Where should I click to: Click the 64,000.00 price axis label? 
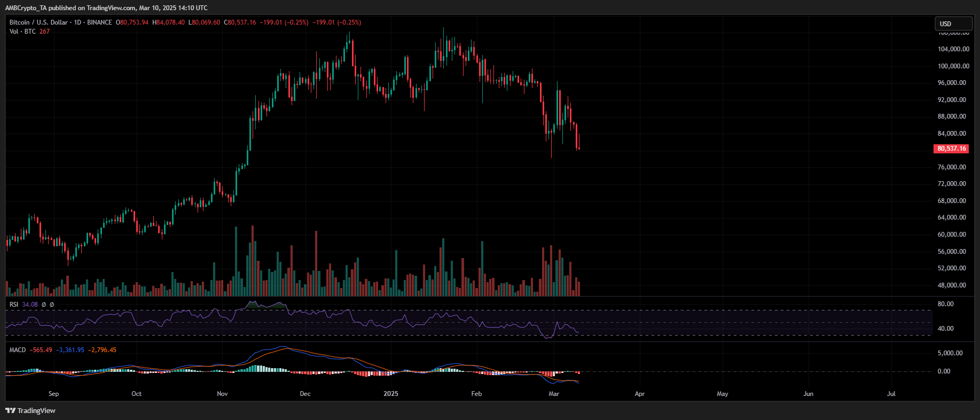pyautogui.click(x=952, y=217)
